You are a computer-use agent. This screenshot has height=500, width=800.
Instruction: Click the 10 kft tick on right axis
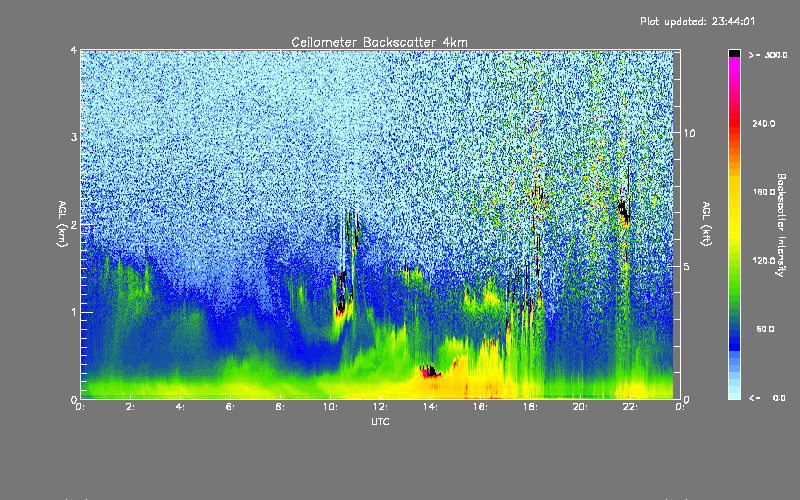689,133
